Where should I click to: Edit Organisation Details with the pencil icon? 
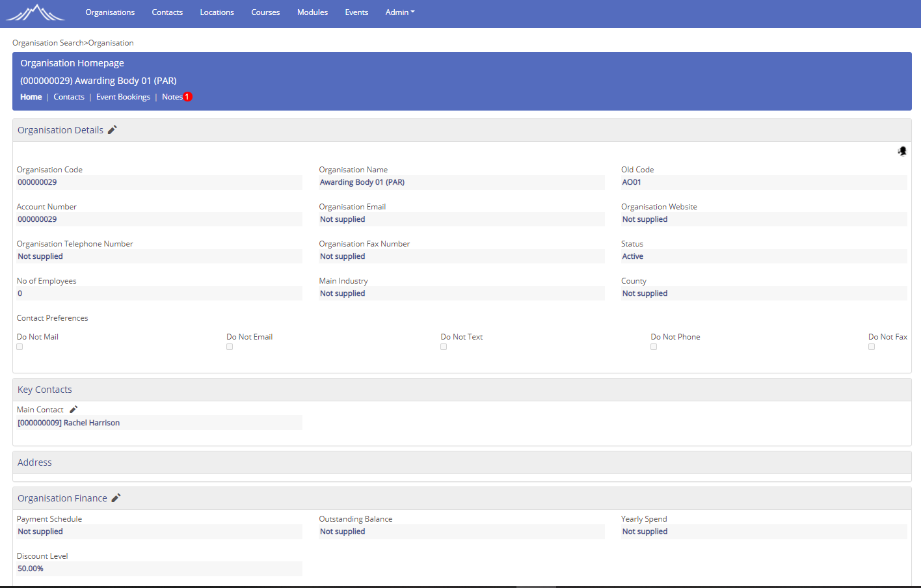coord(111,129)
